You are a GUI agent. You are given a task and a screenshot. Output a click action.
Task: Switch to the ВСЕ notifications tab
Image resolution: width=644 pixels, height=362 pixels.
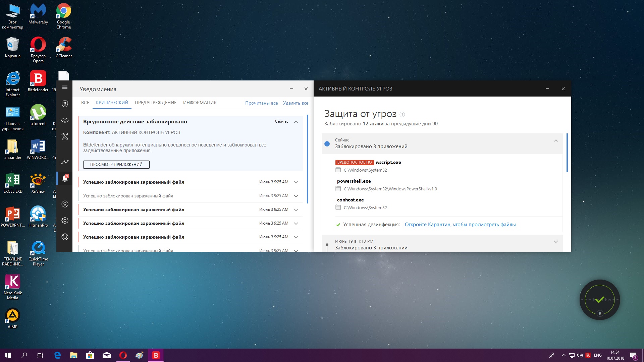coord(85,103)
